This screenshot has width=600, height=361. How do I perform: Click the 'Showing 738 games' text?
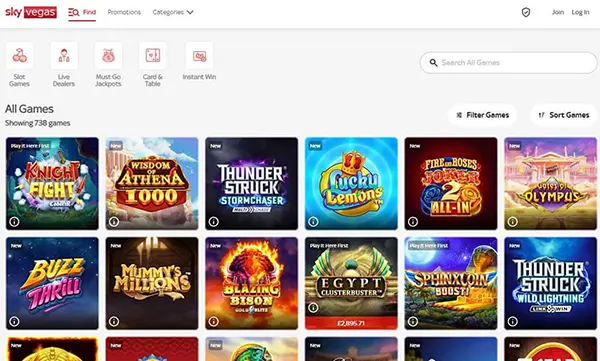(38, 123)
